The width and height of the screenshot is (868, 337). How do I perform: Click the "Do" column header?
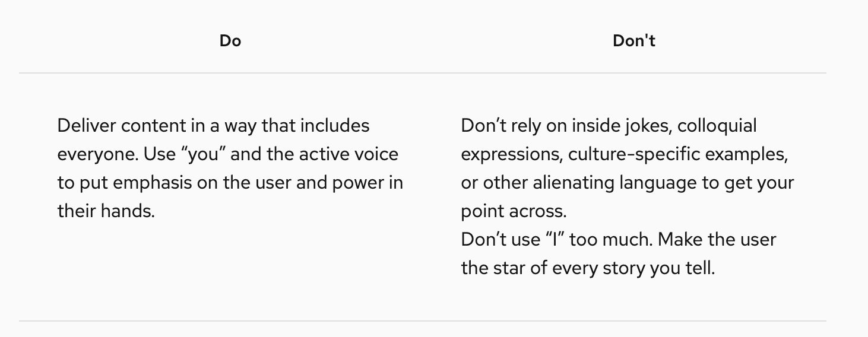(x=230, y=41)
